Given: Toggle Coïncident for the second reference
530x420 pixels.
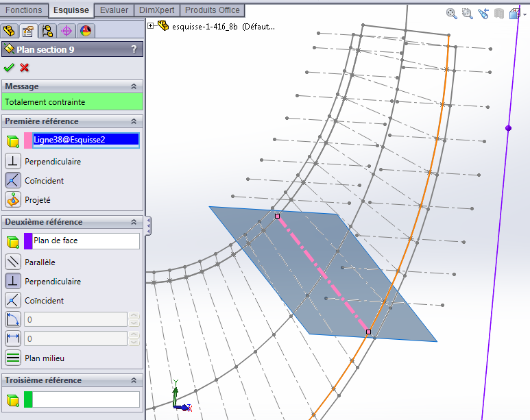Looking at the screenshot, I should (13, 300).
